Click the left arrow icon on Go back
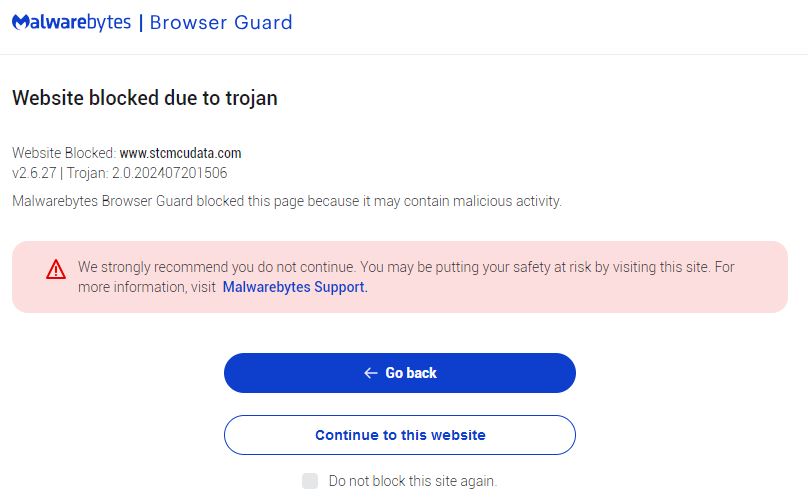Viewport: 808px width, 504px height. [x=371, y=373]
